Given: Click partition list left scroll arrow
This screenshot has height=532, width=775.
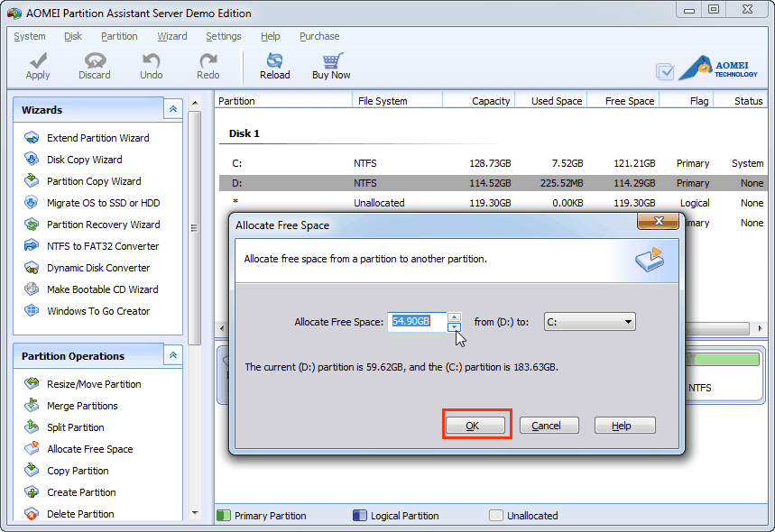Looking at the screenshot, I should [x=222, y=328].
